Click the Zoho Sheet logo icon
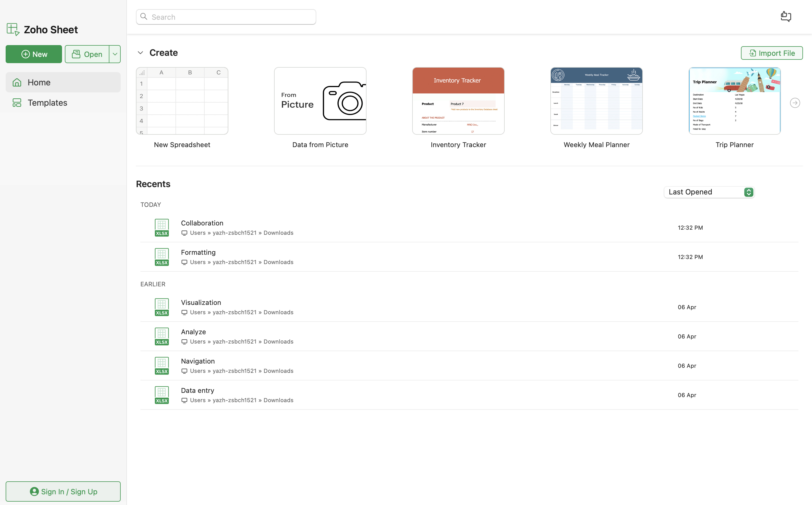 pos(13,29)
